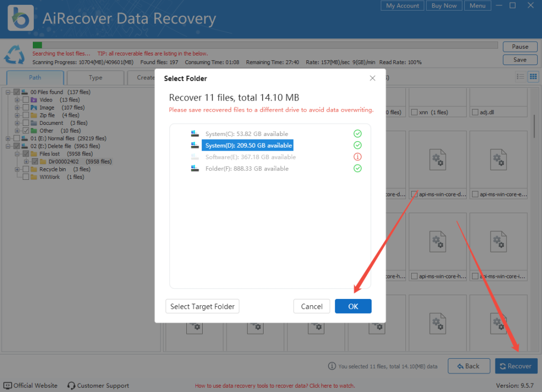
Task: Click the Software(E:) red warning icon
Action: tap(358, 157)
